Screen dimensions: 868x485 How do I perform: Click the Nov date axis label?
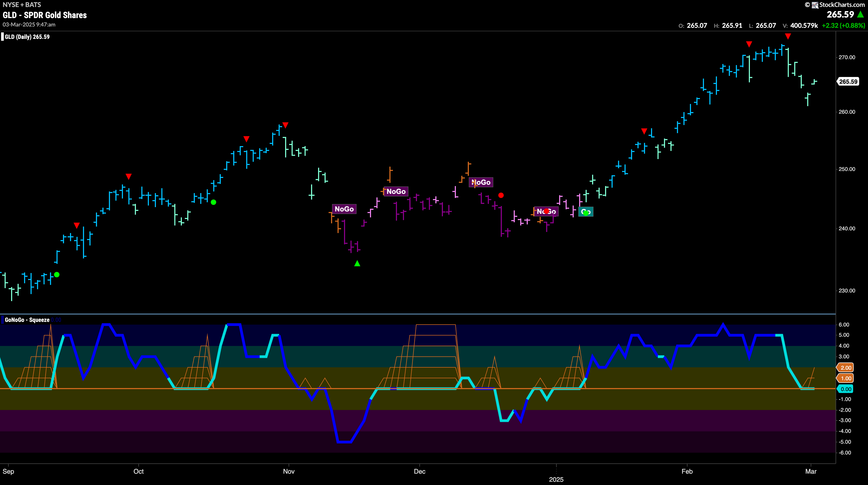[289, 471]
